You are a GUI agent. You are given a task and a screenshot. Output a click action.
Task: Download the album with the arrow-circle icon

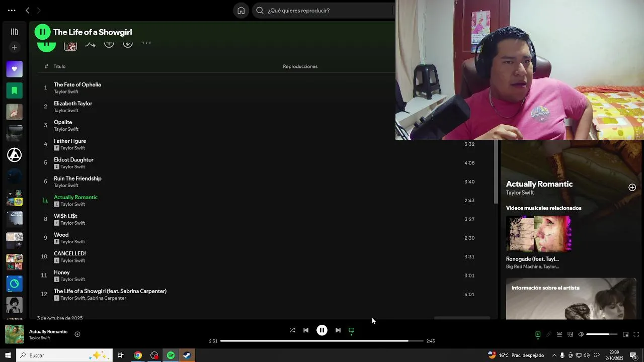128,44
